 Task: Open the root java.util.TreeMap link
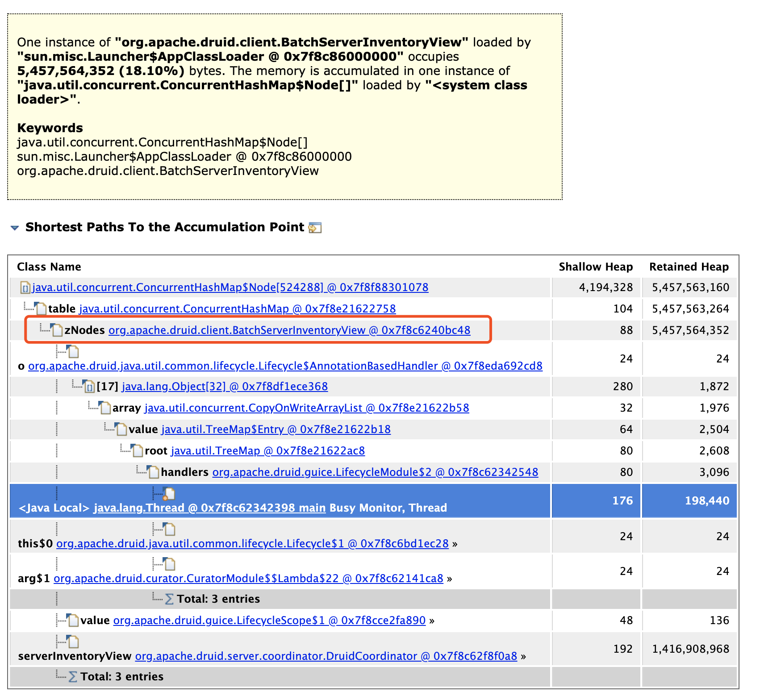pyautogui.click(x=268, y=451)
